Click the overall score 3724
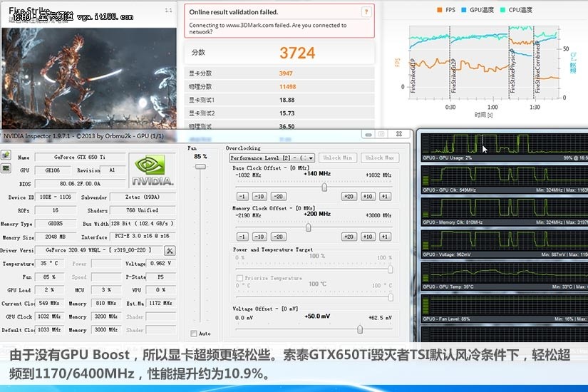 tap(297, 53)
